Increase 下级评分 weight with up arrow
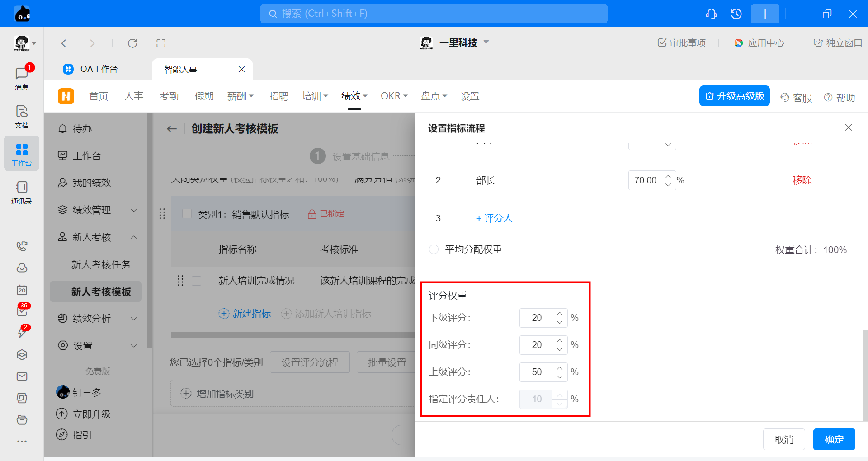The image size is (868, 461). tap(560, 313)
